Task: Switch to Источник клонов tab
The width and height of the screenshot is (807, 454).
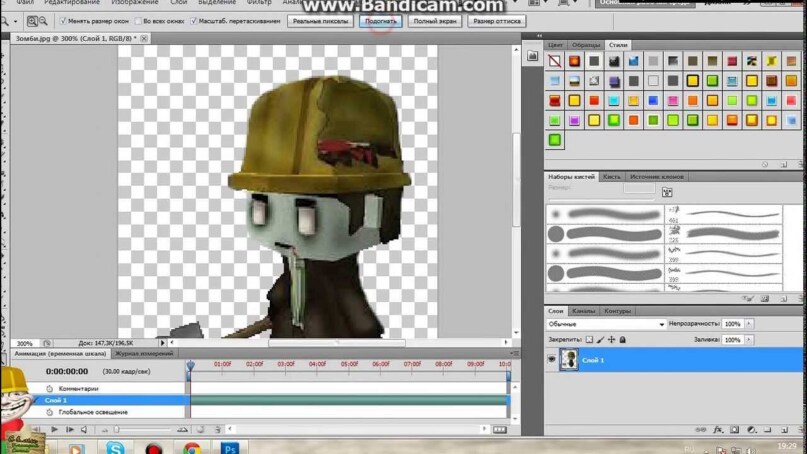Action: [657, 177]
